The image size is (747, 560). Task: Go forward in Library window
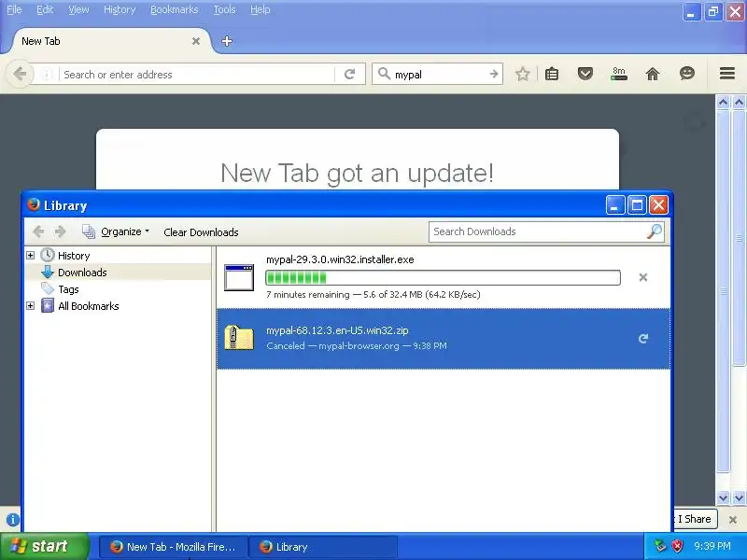(x=60, y=231)
